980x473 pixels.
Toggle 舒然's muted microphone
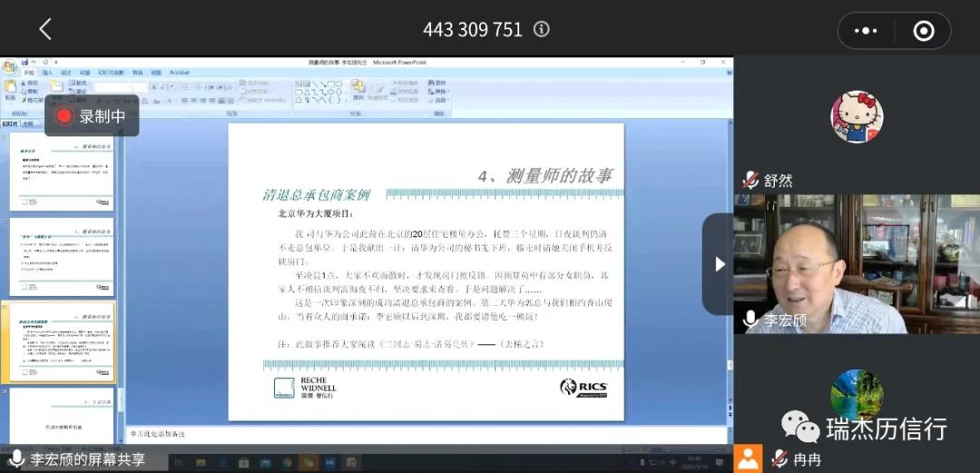click(750, 180)
